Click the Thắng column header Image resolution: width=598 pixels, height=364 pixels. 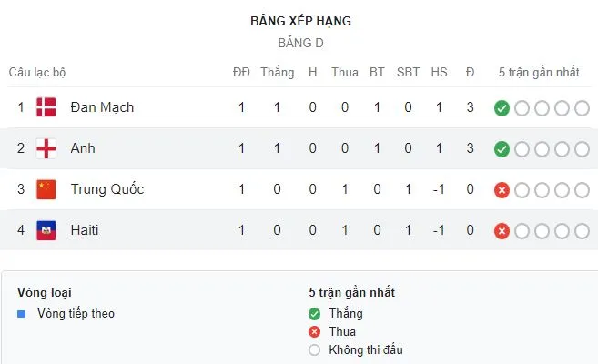click(277, 72)
